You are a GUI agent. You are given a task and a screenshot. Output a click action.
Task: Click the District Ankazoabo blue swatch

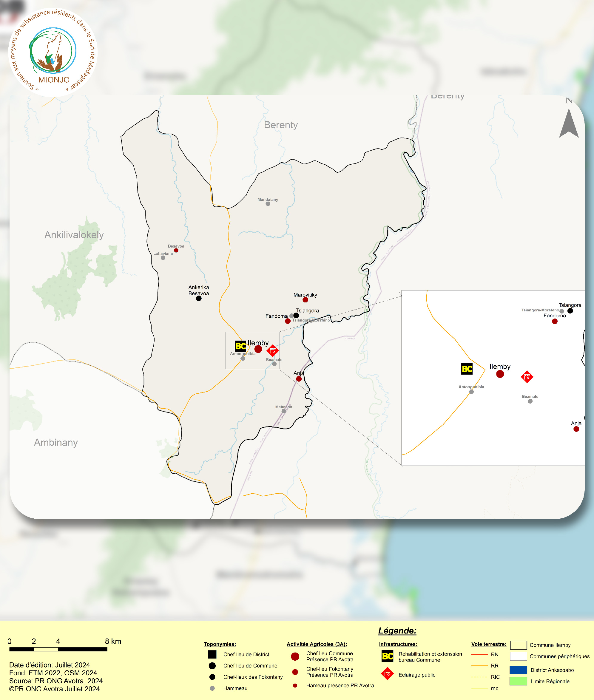pyautogui.click(x=518, y=670)
